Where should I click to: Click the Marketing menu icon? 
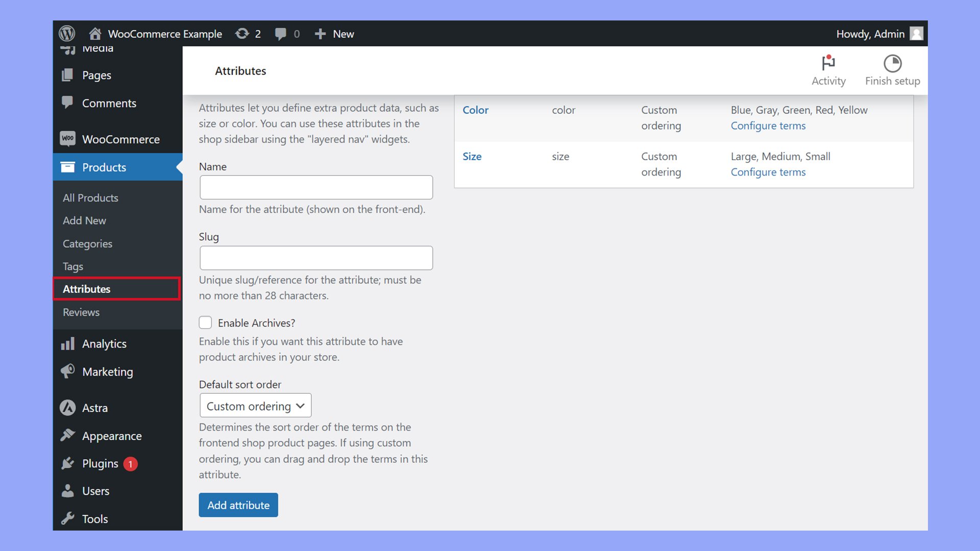coord(67,371)
